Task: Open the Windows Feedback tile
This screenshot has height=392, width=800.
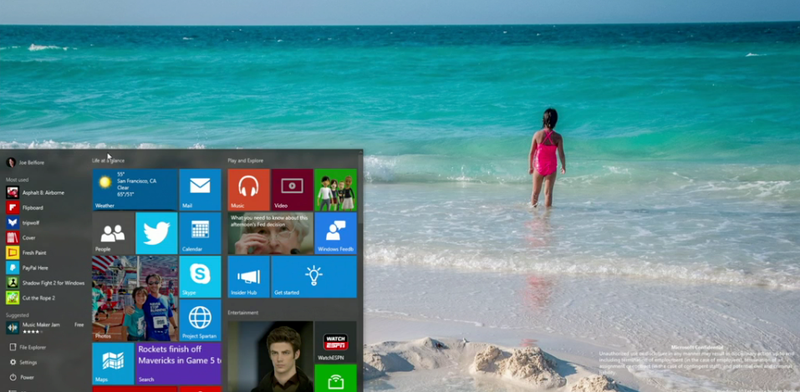Action: pyautogui.click(x=336, y=233)
